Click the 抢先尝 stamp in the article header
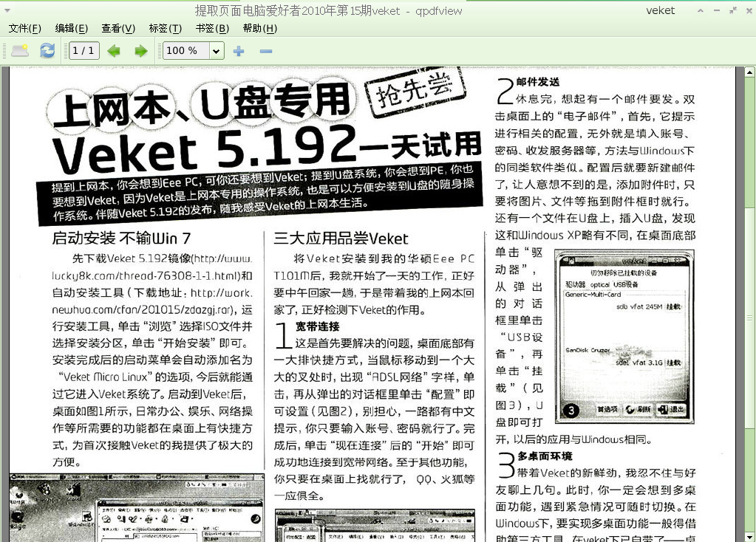Image resolution: width=756 pixels, height=542 pixels. click(415, 92)
